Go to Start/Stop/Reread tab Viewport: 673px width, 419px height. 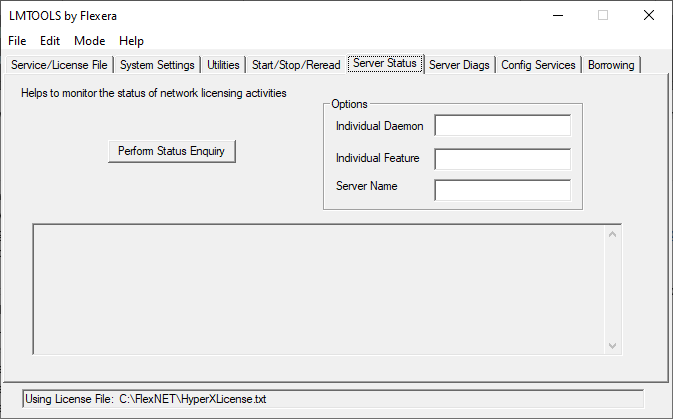(x=296, y=65)
